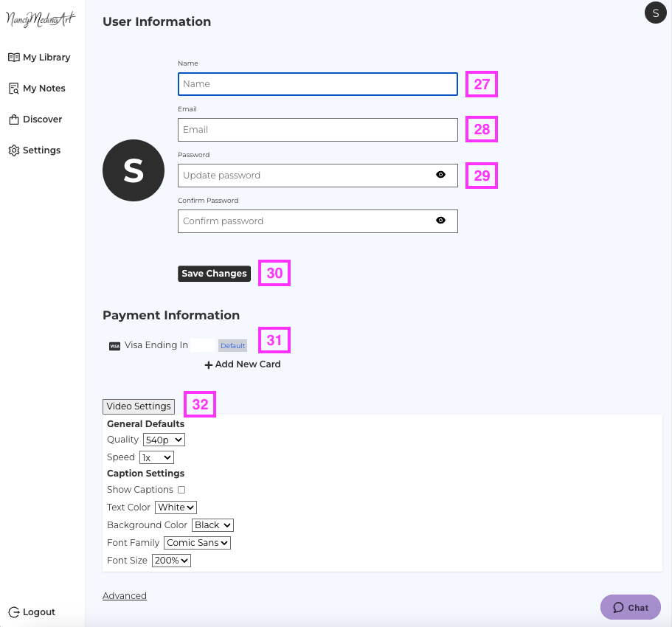Viewport: 672px width, 627px height.
Task: Select Settings in the sidebar
Action: pyautogui.click(x=34, y=150)
